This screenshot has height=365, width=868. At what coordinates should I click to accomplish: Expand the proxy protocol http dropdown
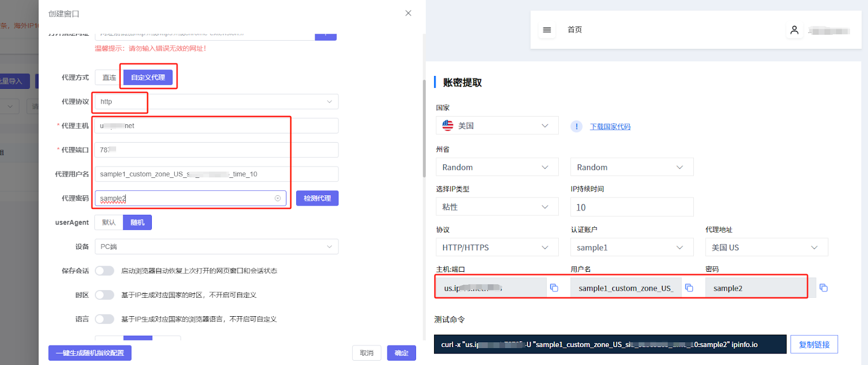216,101
